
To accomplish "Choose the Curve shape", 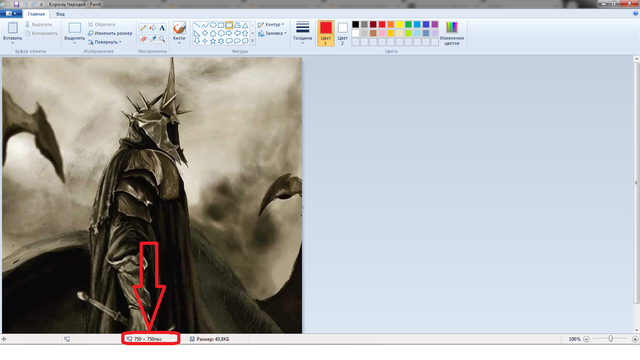I will [x=205, y=25].
